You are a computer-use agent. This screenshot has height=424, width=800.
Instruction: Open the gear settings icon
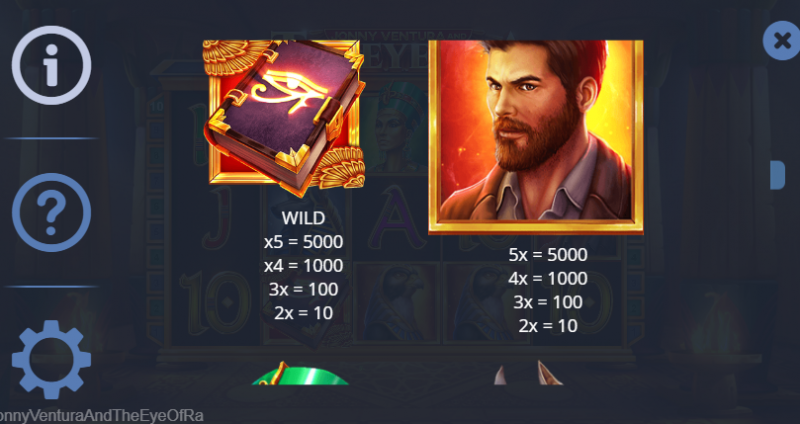click(52, 360)
